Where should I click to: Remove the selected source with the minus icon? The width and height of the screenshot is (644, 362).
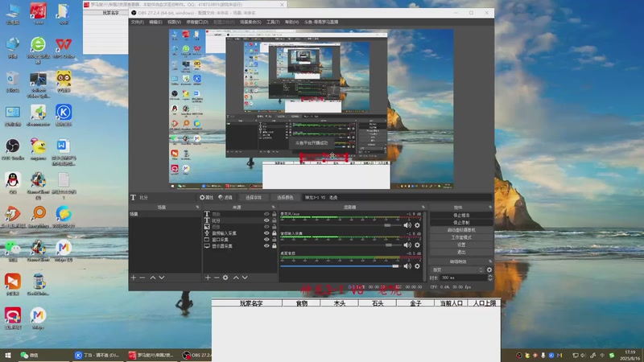217,278
